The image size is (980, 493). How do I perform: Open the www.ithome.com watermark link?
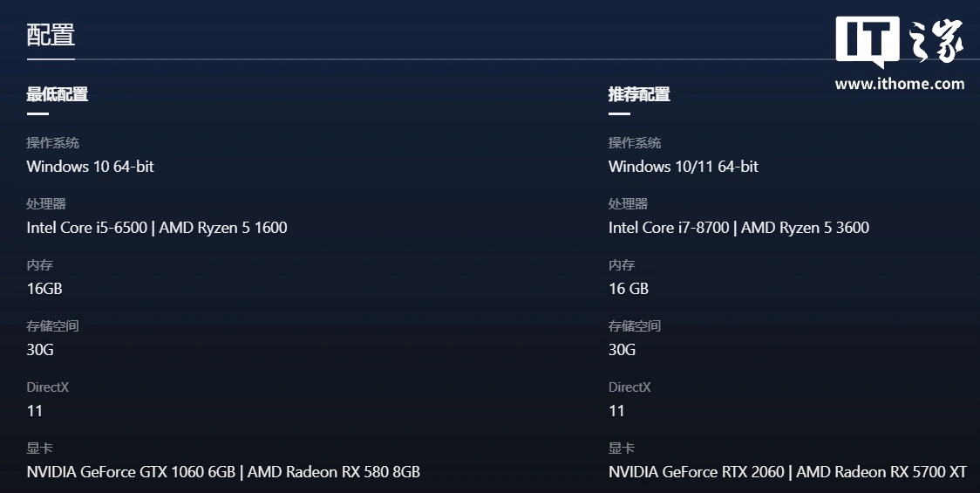click(900, 84)
